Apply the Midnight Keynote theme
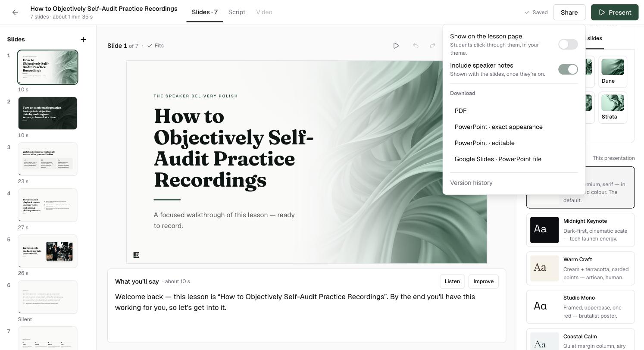The height and width of the screenshot is (350, 644). [x=580, y=230]
